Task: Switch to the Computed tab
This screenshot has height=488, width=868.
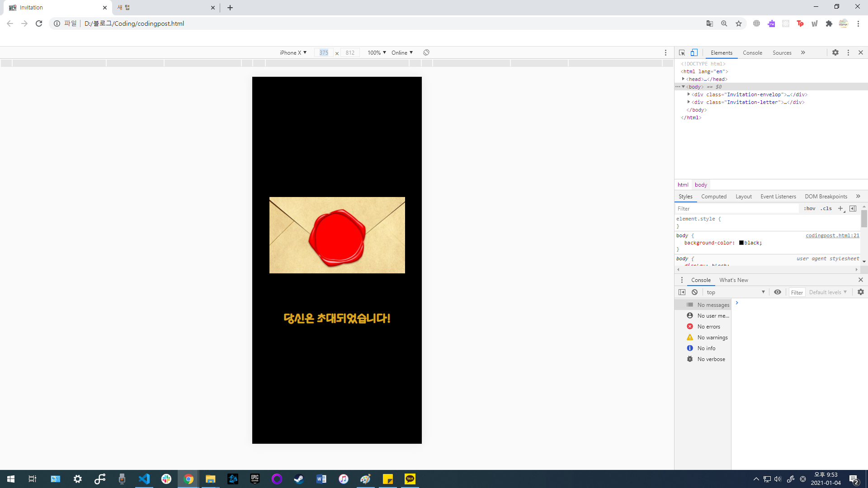Action: coord(713,196)
